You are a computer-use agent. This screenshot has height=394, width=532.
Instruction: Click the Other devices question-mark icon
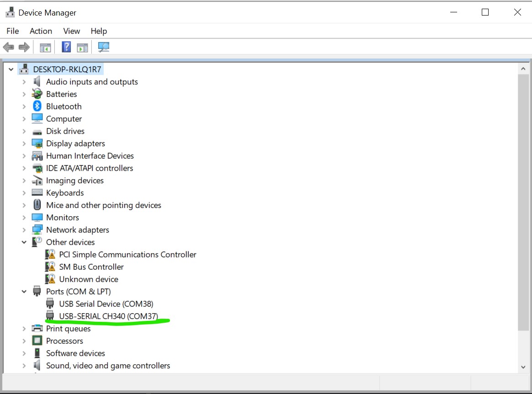pyautogui.click(x=37, y=242)
